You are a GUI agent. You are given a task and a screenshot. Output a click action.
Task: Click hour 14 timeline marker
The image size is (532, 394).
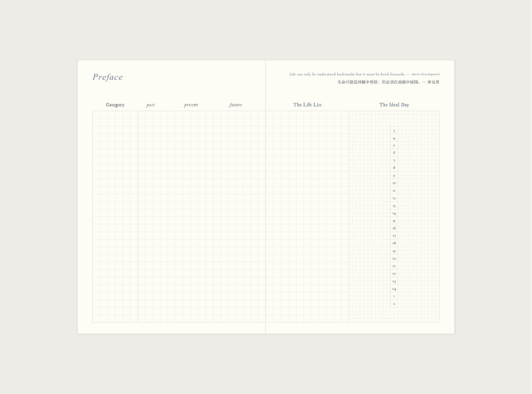(394, 213)
